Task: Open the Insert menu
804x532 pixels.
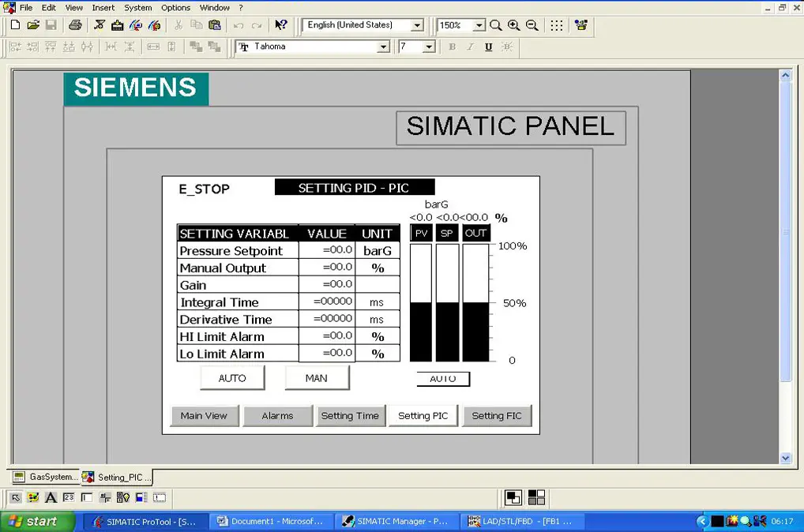Action: [x=103, y=8]
